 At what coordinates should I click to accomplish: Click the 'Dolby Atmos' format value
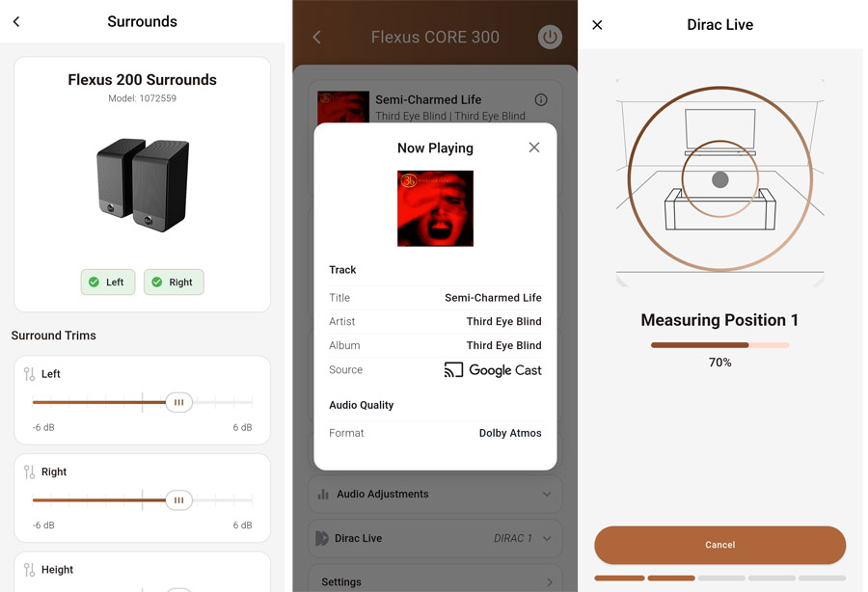(x=510, y=433)
